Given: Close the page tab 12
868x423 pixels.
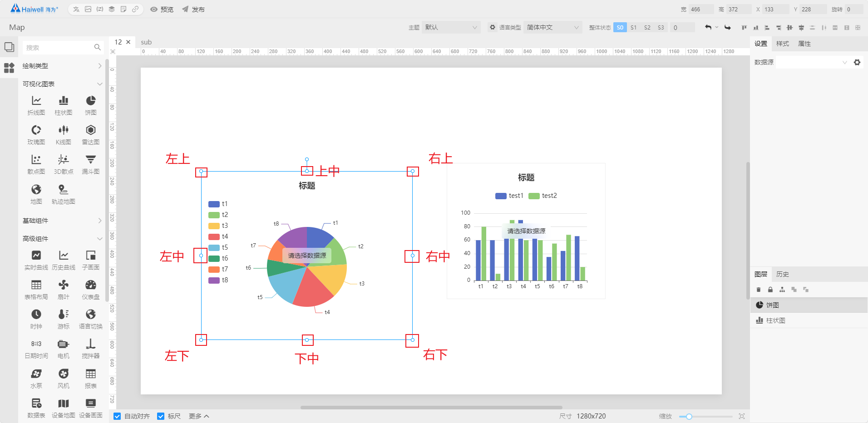Looking at the screenshot, I should 128,42.
